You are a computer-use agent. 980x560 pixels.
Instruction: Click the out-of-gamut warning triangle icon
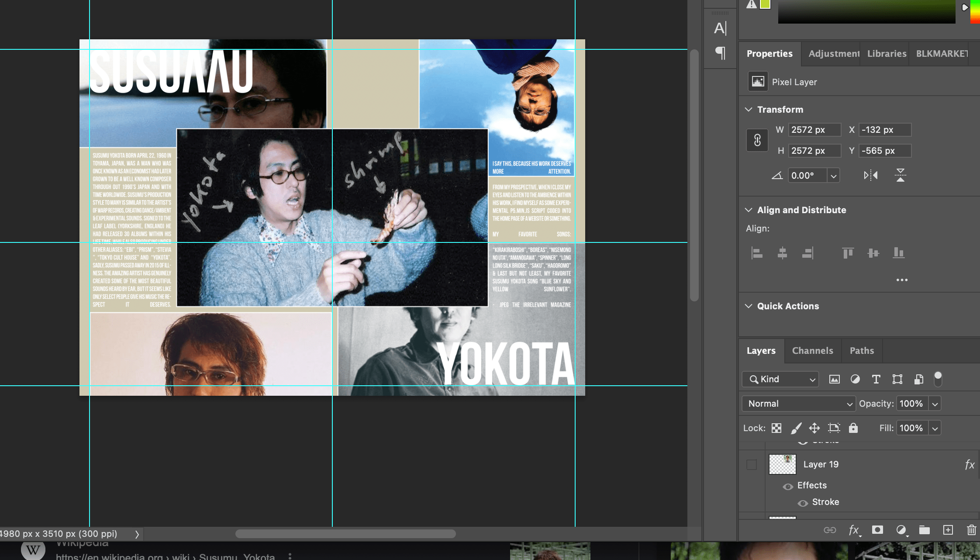click(751, 4)
